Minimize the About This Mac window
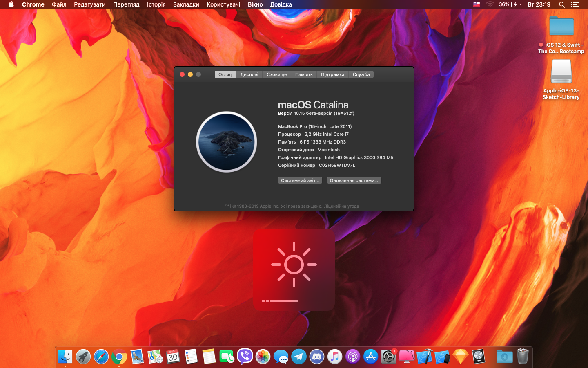 tap(190, 74)
